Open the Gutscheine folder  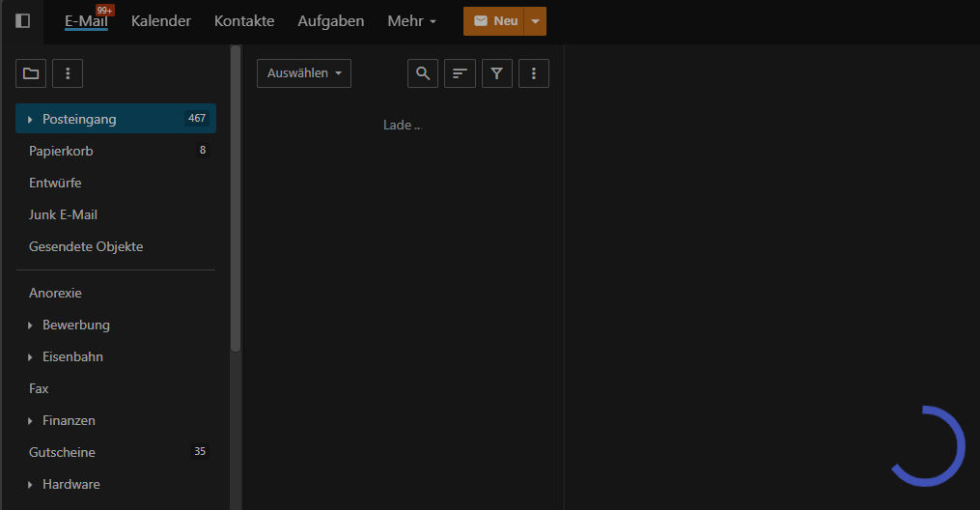63,452
